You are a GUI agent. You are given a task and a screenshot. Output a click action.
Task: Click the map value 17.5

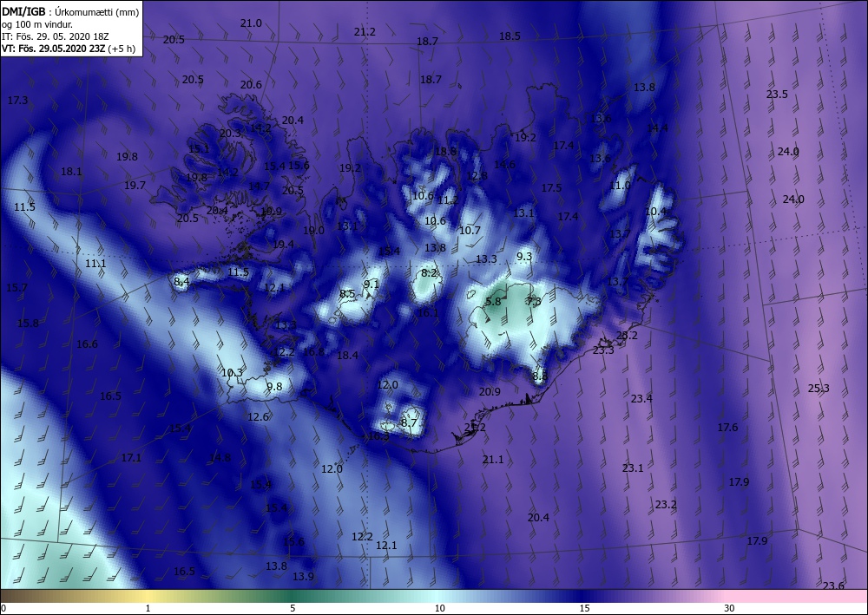(551, 188)
